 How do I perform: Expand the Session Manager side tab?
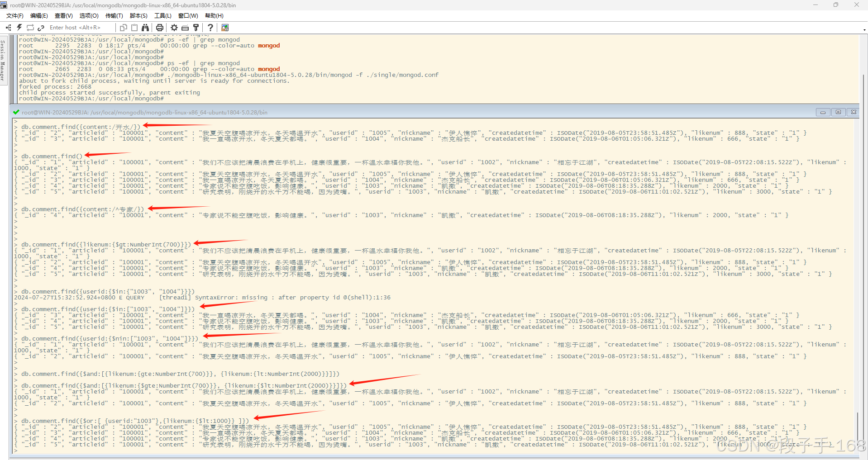[3, 61]
